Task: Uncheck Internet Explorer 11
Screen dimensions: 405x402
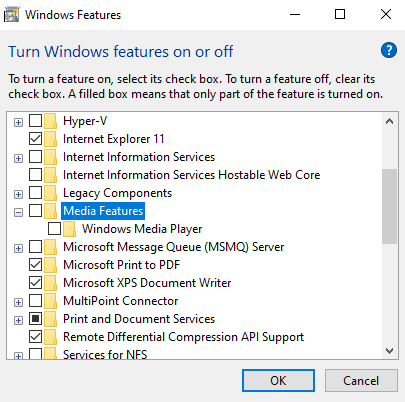Action: [35, 139]
